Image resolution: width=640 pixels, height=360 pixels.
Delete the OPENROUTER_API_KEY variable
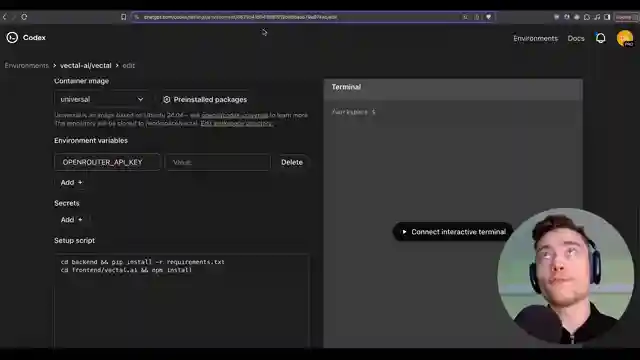coord(292,162)
